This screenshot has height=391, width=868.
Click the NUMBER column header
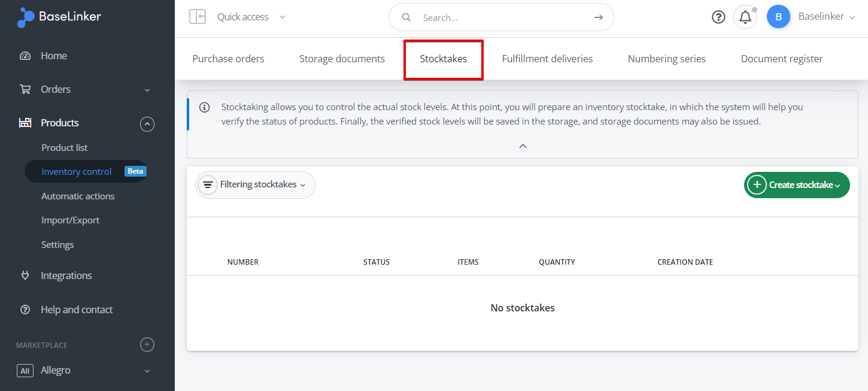point(243,262)
